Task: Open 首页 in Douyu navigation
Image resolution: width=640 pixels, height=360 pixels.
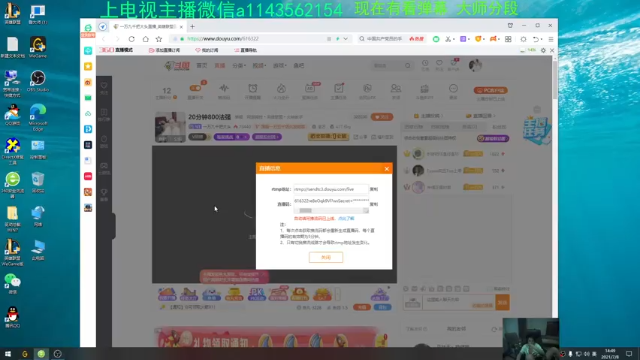Action: click(x=202, y=65)
